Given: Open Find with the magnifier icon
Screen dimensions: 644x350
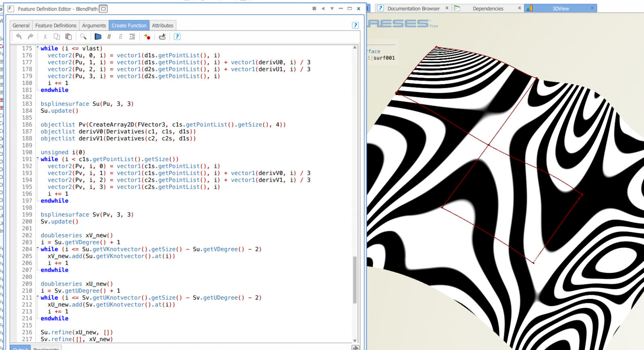Looking at the screenshot, I should (x=83, y=37).
